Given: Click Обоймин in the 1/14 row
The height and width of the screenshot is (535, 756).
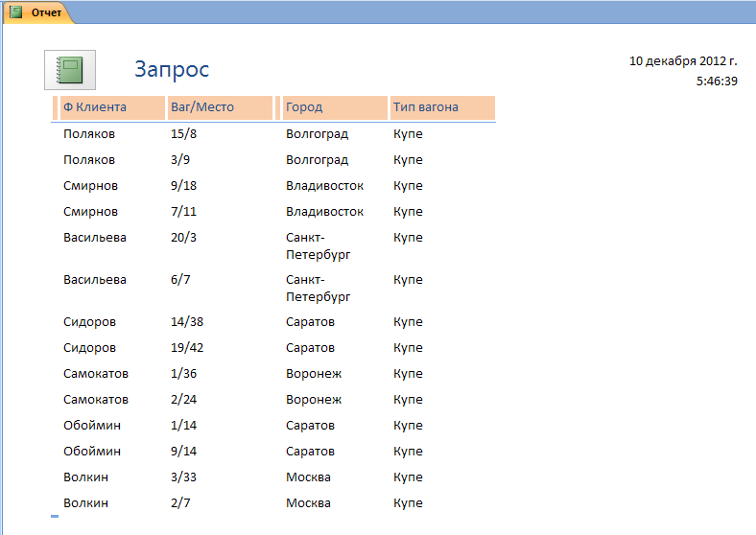Looking at the screenshot, I should coord(92,426).
